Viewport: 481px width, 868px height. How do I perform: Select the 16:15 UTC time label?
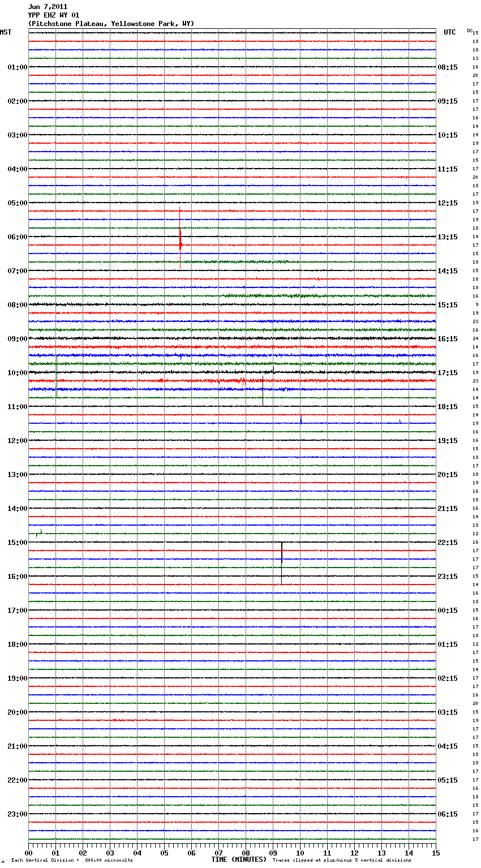point(448,339)
